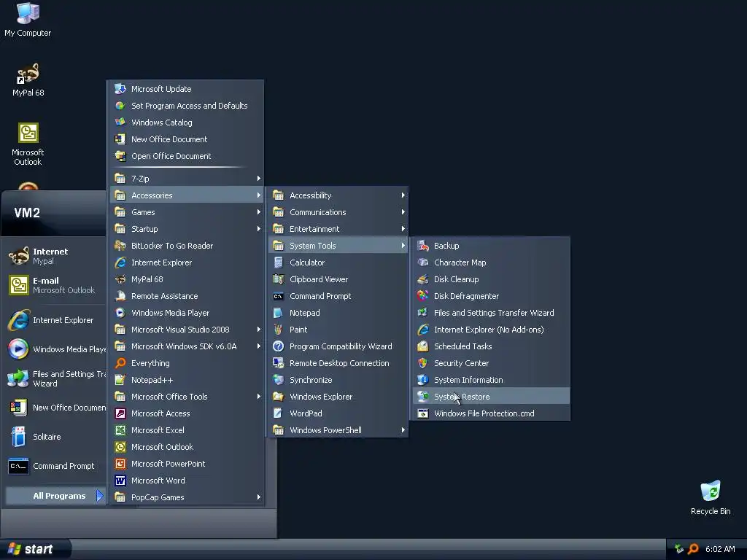Select System Restore menu entry
Image resolution: width=747 pixels, height=560 pixels.
tap(491, 396)
